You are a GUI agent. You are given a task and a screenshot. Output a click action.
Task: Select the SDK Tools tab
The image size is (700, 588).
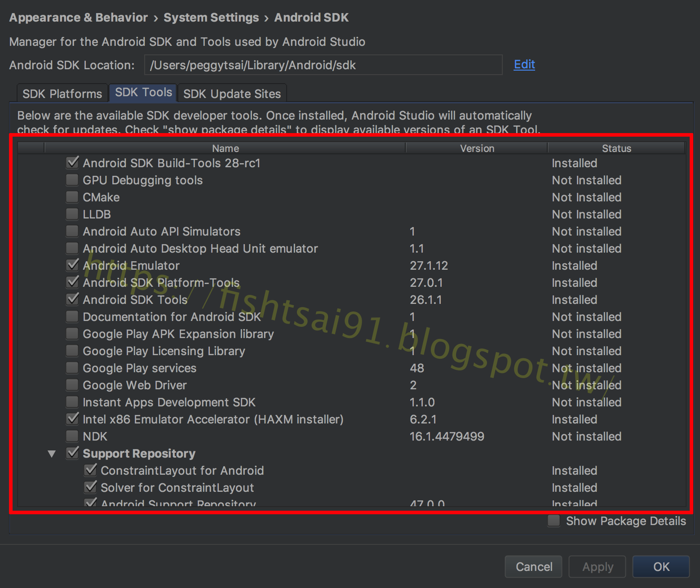pos(143,92)
